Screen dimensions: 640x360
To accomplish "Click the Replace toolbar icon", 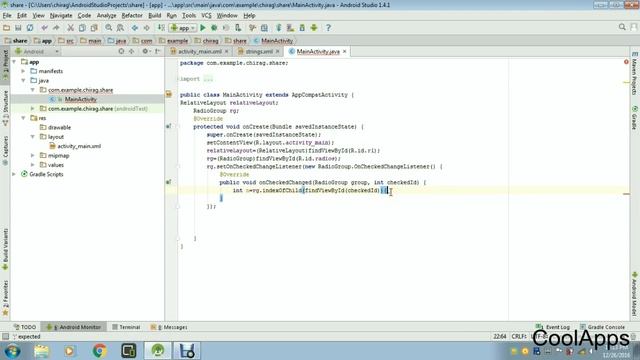I will click(120, 28).
